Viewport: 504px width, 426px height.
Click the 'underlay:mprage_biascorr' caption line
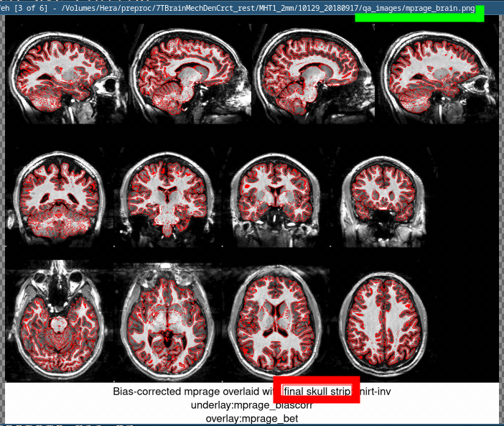click(x=252, y=405)
